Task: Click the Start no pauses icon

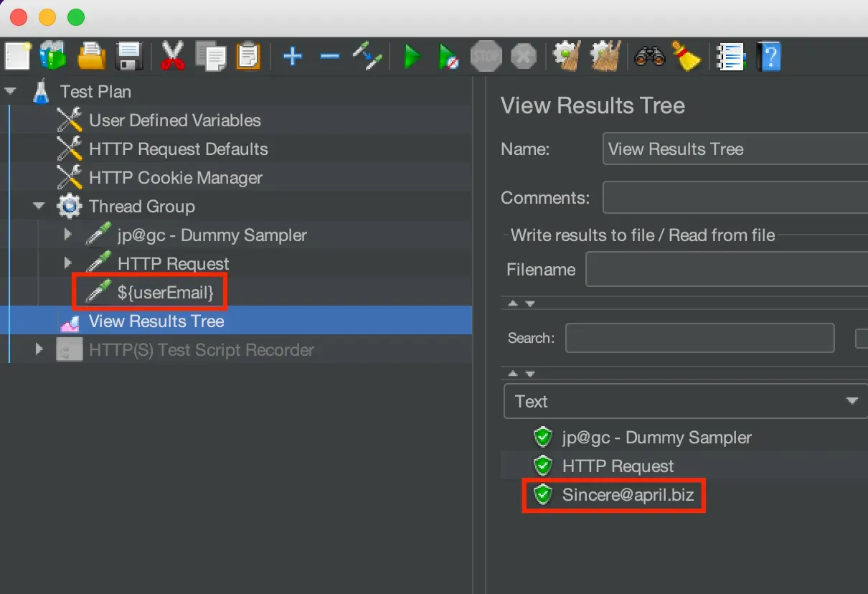Action: [448, 56]
